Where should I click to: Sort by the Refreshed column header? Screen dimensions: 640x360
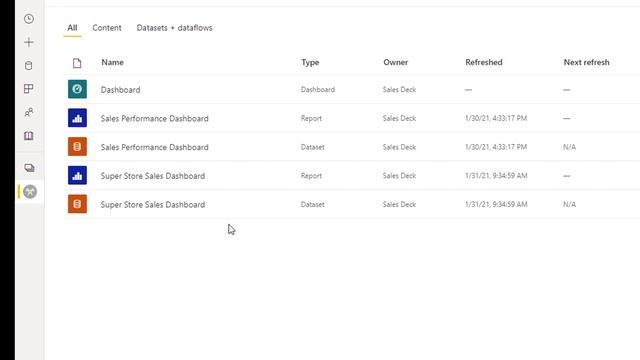[x=484, y=62]
